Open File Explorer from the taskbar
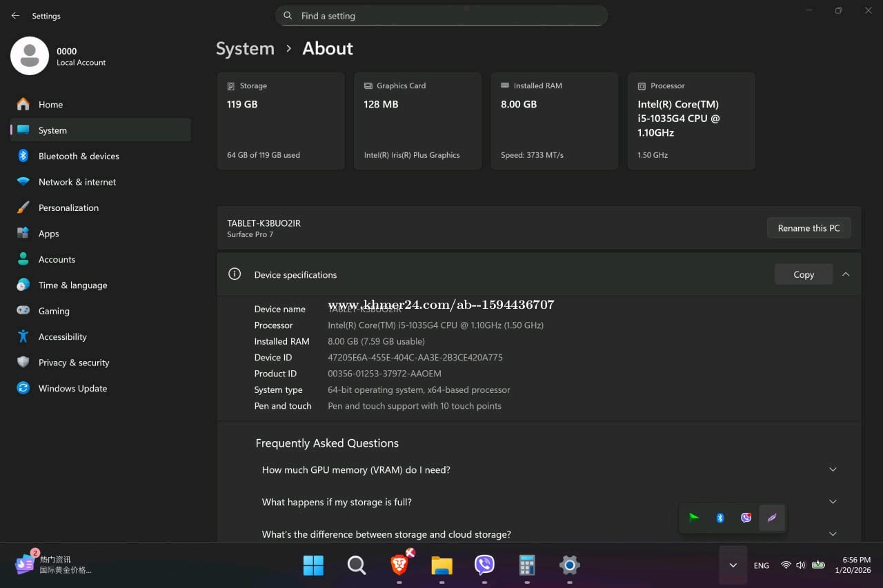Screen dimensions: 883x588 pos(441,565)
